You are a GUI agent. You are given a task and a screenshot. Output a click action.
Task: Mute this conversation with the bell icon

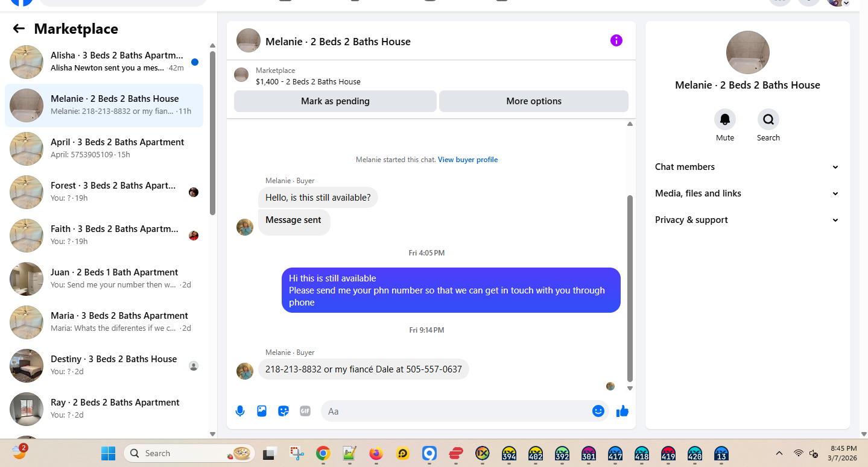(x=725, y=119)
